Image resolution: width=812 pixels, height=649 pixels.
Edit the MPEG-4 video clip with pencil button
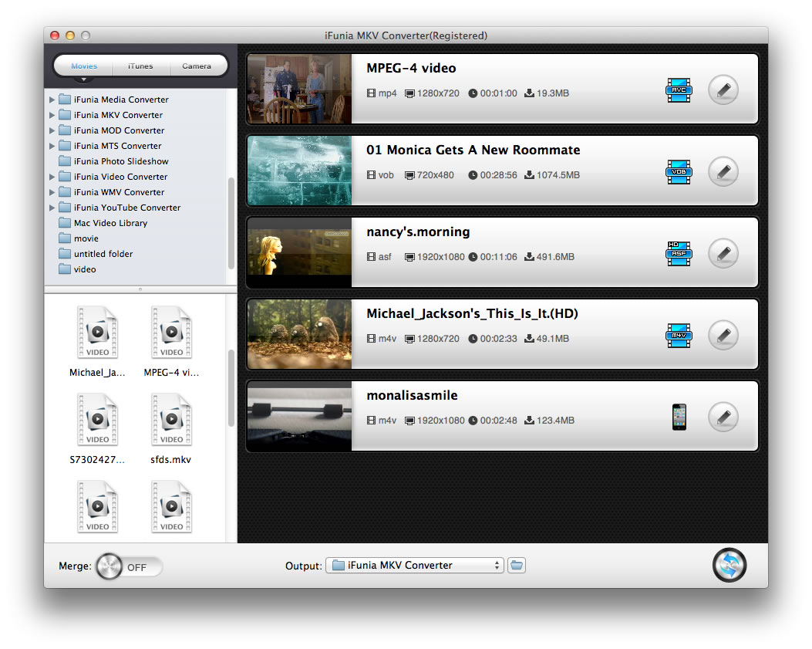[x=723, y=90]
